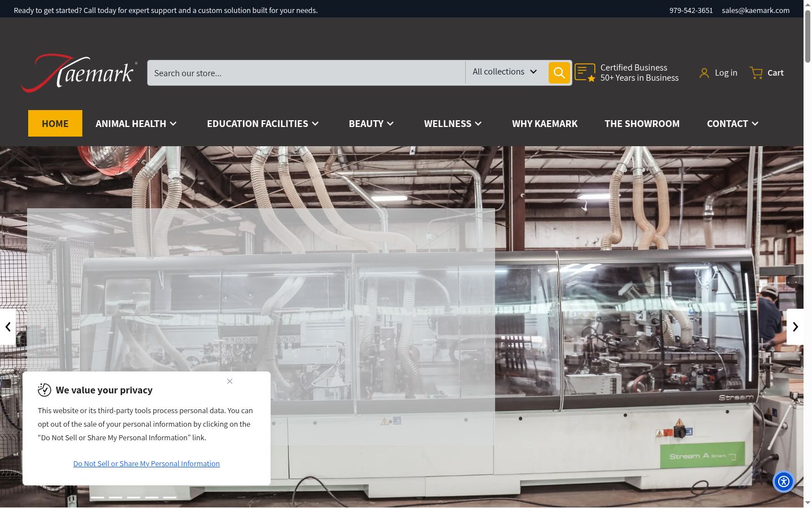Click the Log in text link
This screenshot has height=508, width=812.
coord(726,73)
